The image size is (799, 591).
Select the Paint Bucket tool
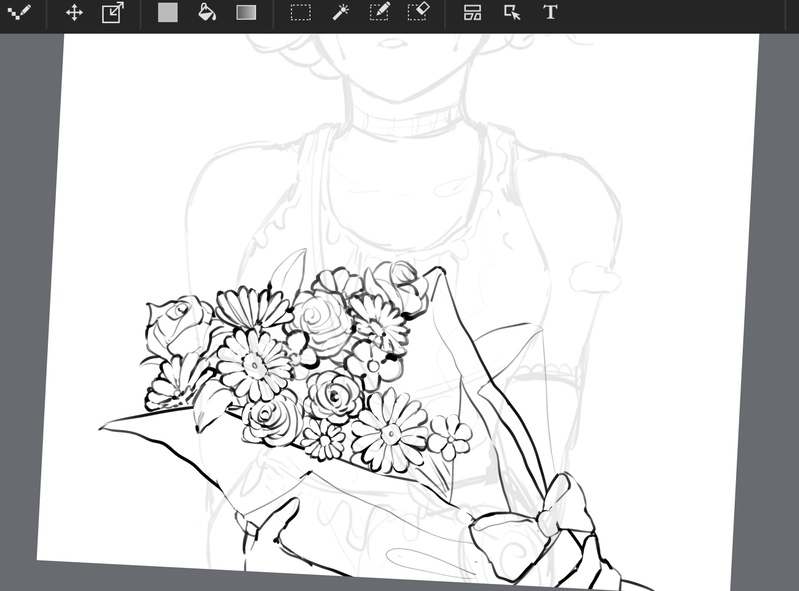207,12
